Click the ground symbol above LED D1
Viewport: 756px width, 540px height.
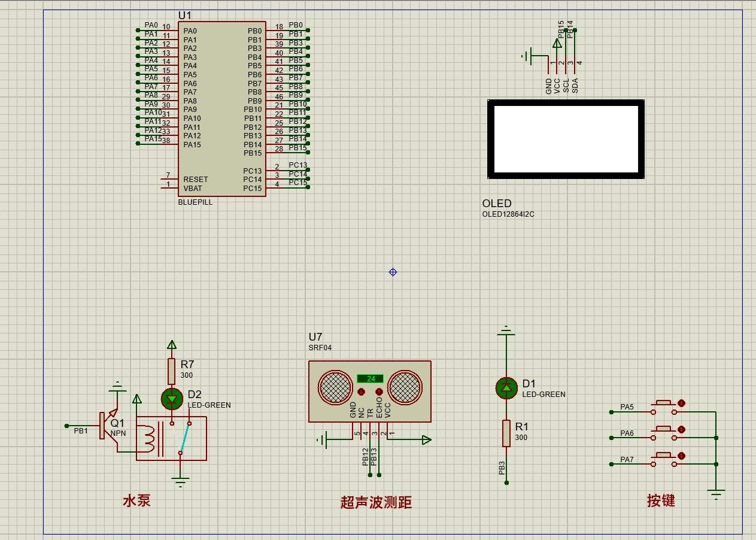point(506,330)
